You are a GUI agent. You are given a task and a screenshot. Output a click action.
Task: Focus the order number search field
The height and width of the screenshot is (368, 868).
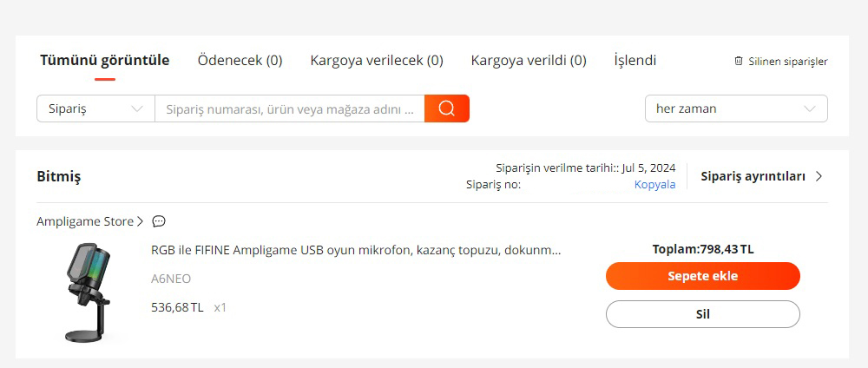[289, 108]
